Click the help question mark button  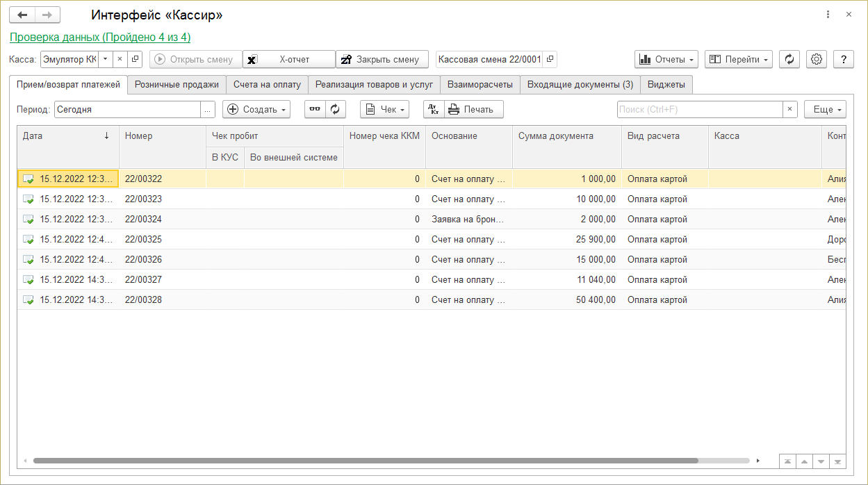pyautogui.click(x=843, y=60)
